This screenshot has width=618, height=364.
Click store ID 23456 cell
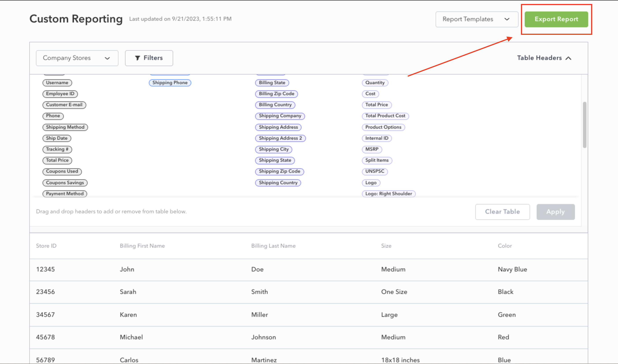point(45,292)
